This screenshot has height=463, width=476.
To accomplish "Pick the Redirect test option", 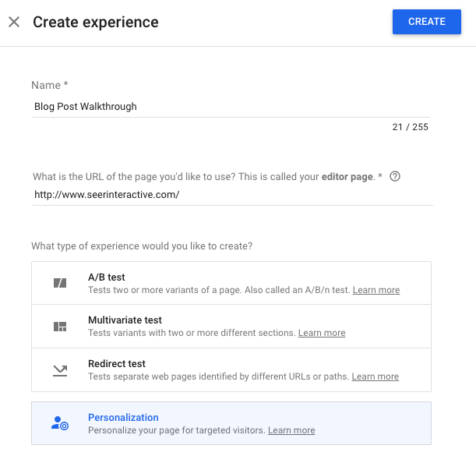I will pos(117,364).
